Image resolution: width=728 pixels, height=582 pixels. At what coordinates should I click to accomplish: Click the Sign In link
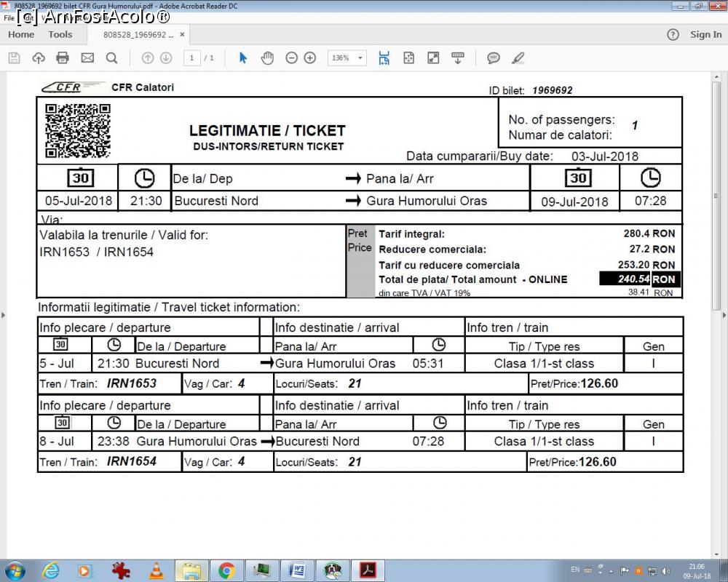point(705,34)
